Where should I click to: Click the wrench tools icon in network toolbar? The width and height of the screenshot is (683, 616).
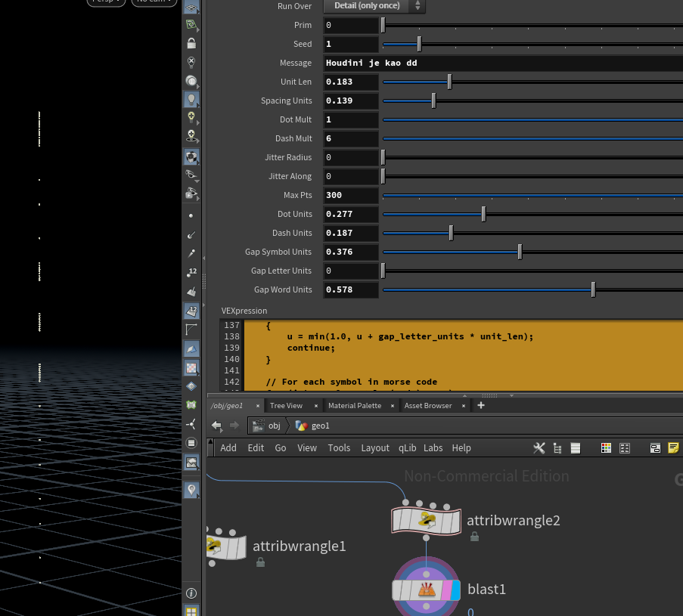[539, 448]
